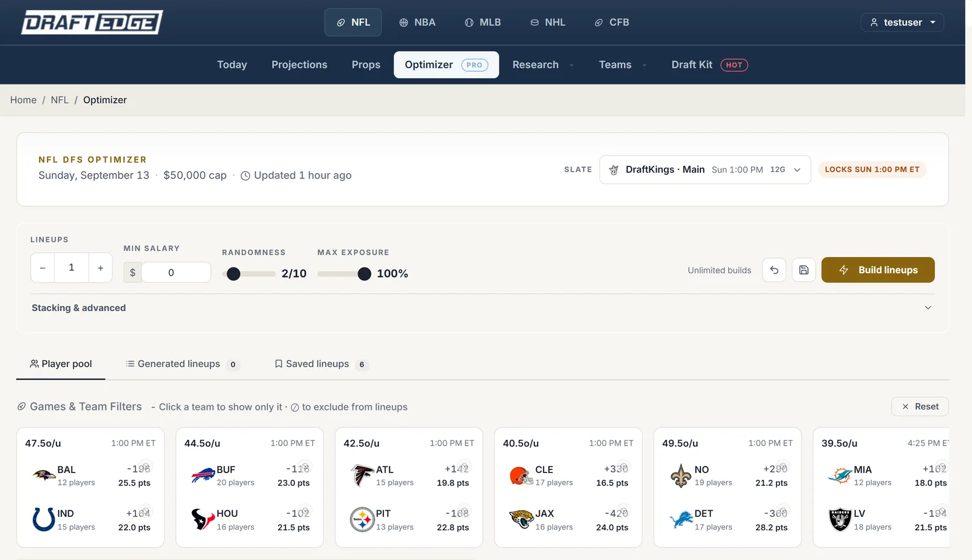
Task: Exclude ATL from lineups
Action: click(464, 467)
